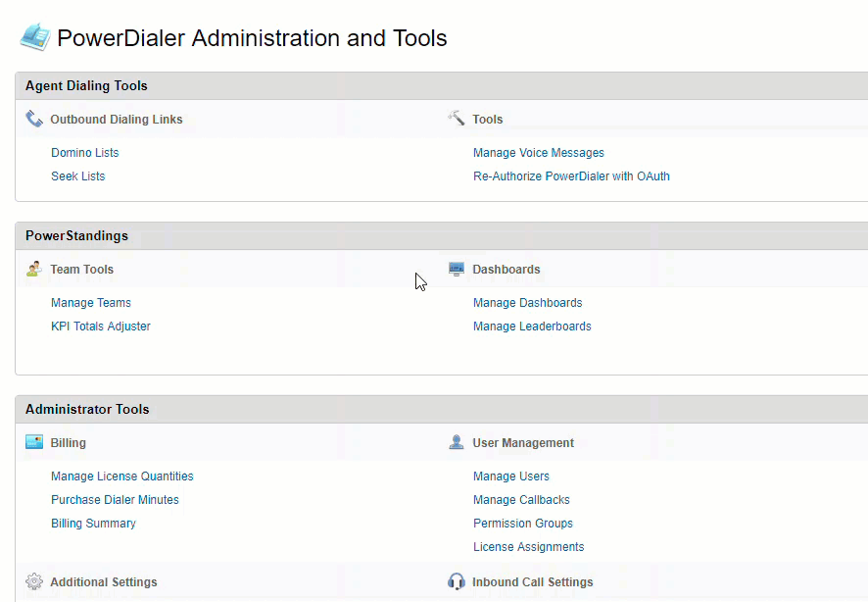
Task: Click the User Management person icon
Action: click(x=456, y=441)
